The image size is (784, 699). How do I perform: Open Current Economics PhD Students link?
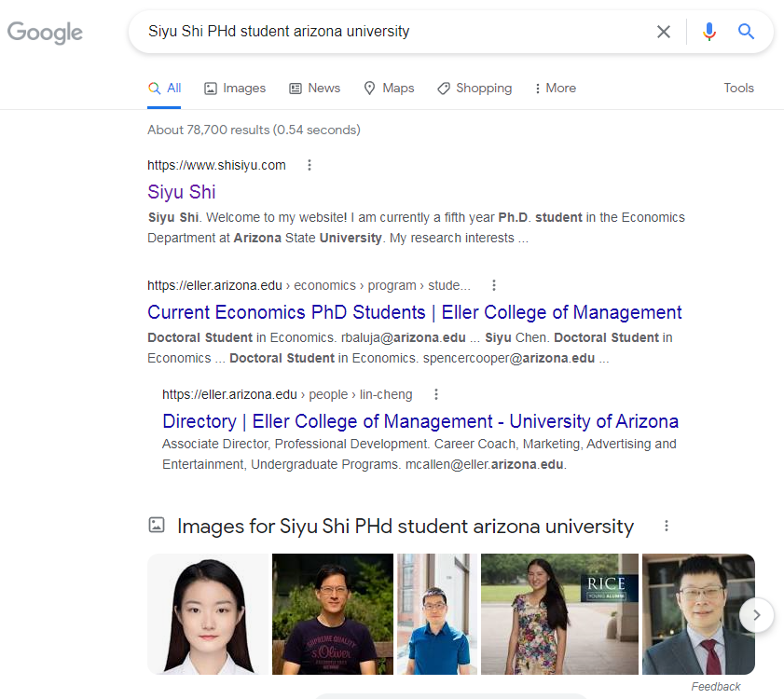(x=415, y=312)
